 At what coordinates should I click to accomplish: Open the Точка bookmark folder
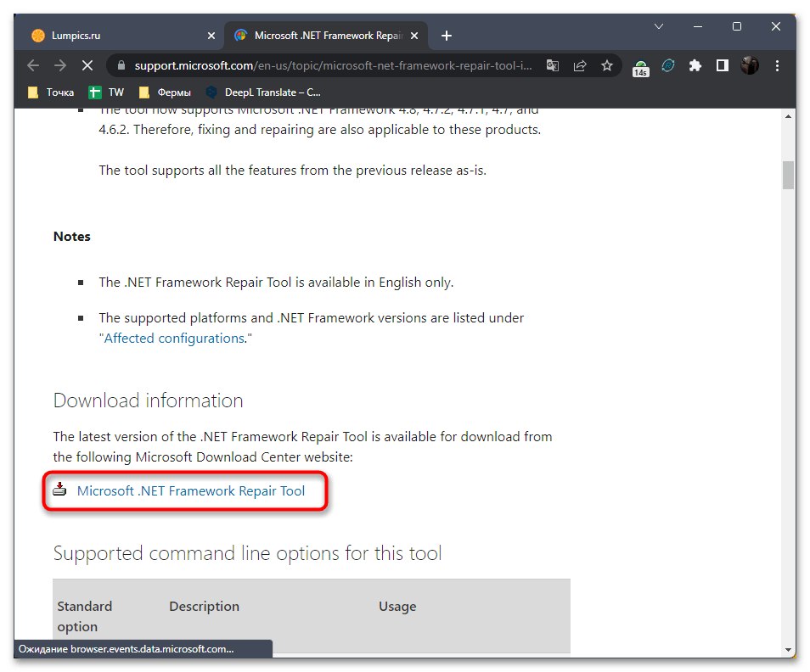51,92
